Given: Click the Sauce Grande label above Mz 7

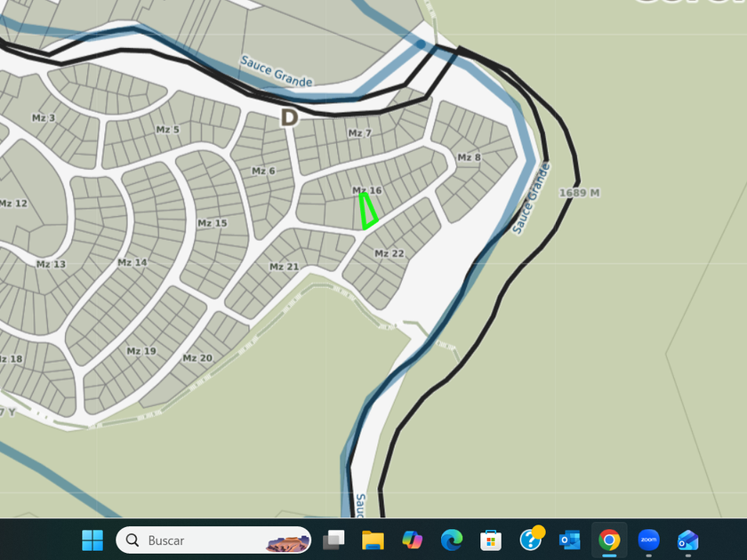Looking at the screenshot, I should pos(277,71).
